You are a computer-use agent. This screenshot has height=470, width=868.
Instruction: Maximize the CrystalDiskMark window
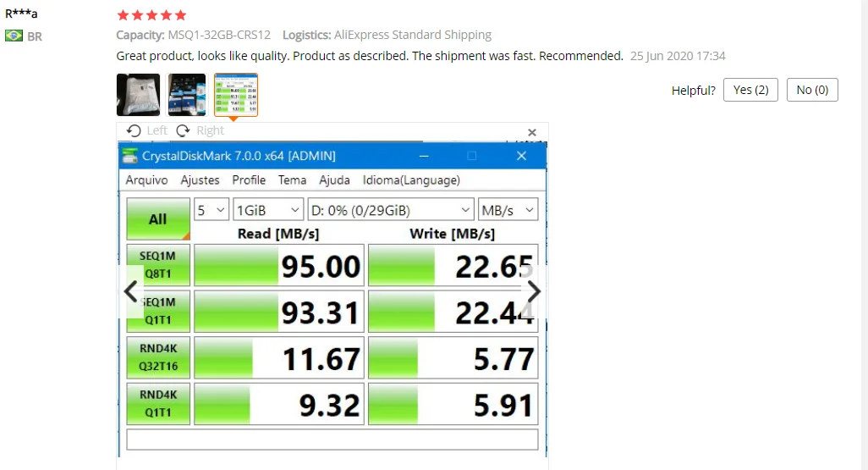pyautogui.click(x=471, y=156)
